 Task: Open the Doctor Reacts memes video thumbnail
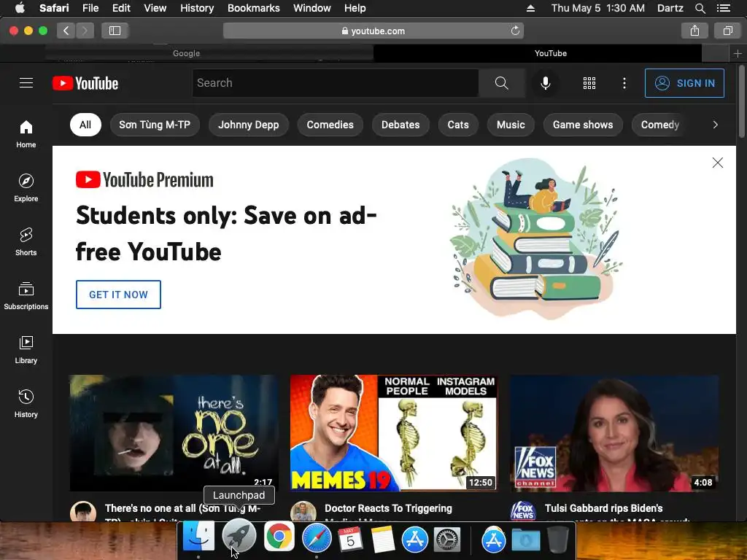click(x=394, y=433)
